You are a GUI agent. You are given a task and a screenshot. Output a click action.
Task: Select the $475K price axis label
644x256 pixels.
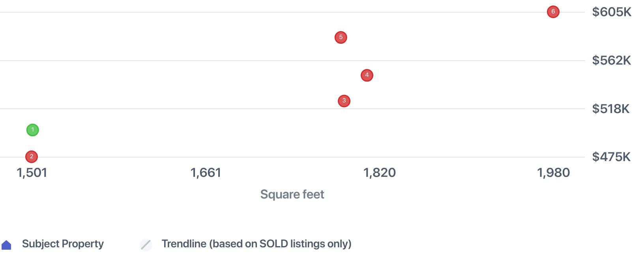click(611, 157)
